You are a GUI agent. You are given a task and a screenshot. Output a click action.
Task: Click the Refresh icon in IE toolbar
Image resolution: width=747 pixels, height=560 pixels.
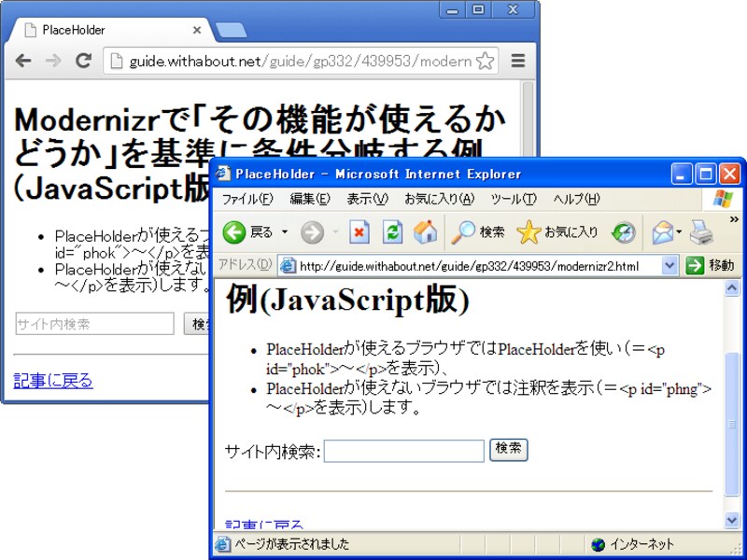[x=392, y=231]
